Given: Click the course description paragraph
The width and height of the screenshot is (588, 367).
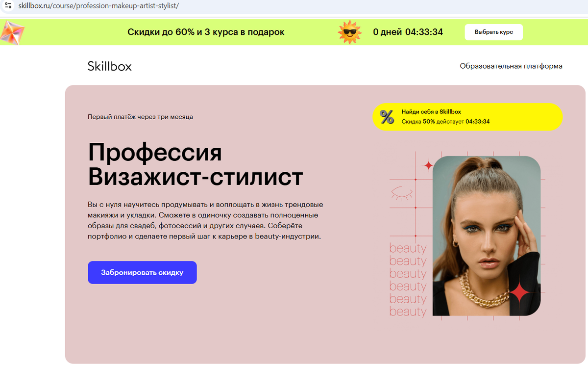Looking at the screenshot, I should pyautogui.click(x=205, y=220).
